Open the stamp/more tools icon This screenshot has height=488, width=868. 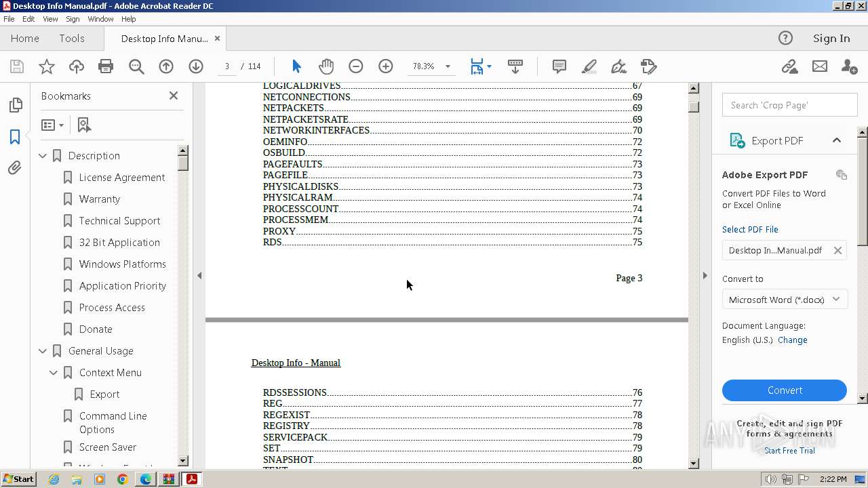pyautogui.click(x=649, y=66)
